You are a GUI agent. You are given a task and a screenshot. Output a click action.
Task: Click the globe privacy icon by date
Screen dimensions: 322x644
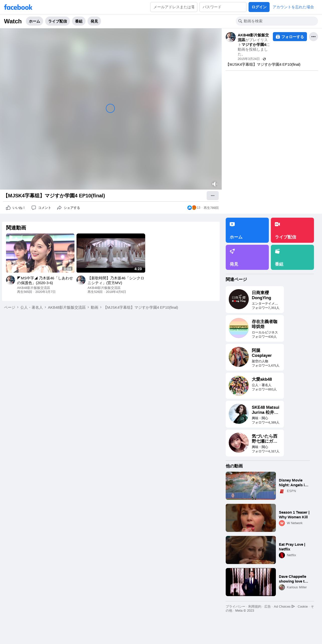click(x=264, y=59)
